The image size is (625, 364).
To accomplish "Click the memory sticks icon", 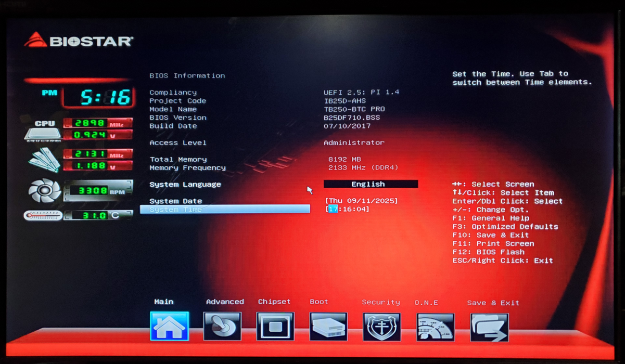I will (x=44, y=160).
